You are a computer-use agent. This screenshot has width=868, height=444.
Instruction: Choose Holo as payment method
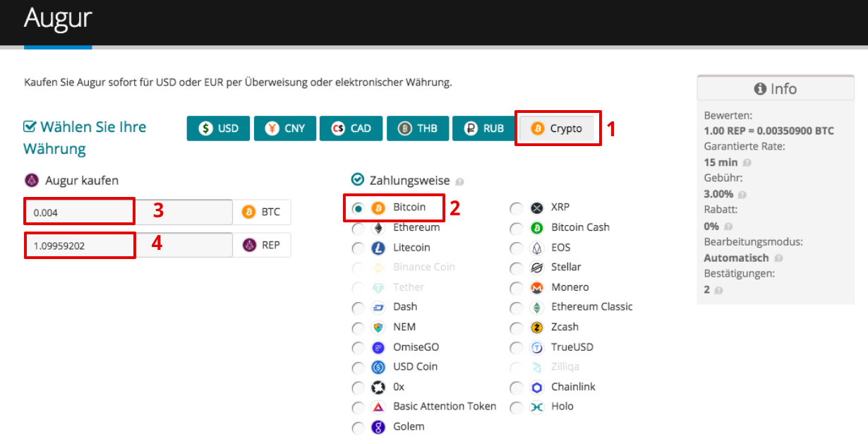click(517, 407)
